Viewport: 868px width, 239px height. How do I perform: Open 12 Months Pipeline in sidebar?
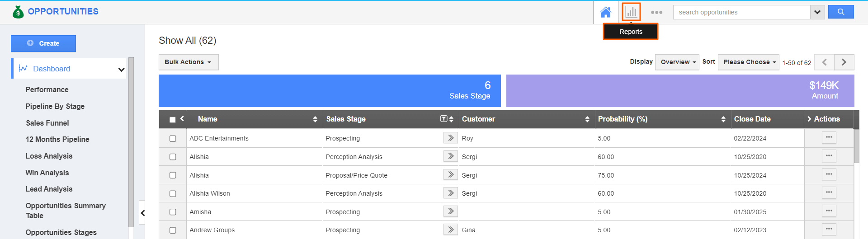57,139
